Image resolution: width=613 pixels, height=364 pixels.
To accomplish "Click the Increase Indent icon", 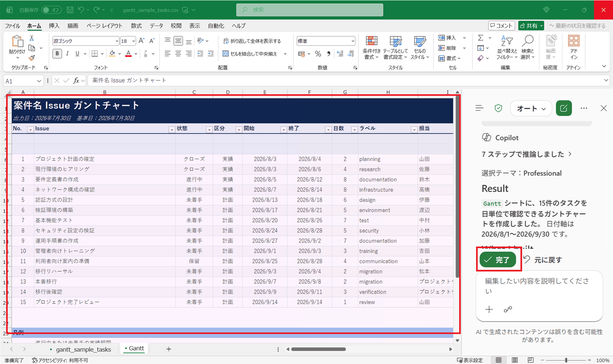I will tap(211, 54).
